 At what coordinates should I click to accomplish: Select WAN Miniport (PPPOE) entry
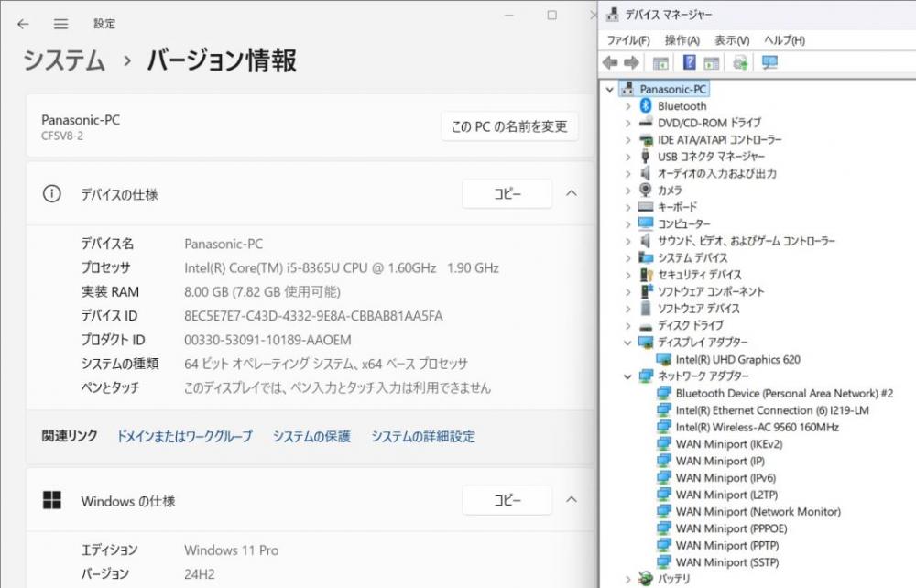tap(731, 528)
